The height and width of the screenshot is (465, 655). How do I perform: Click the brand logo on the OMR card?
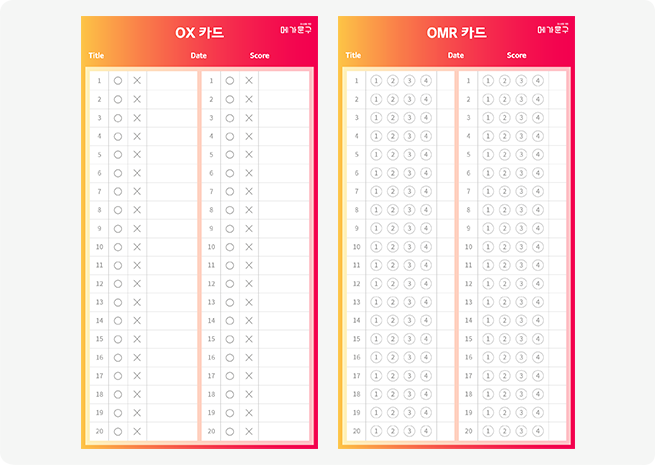553,30
